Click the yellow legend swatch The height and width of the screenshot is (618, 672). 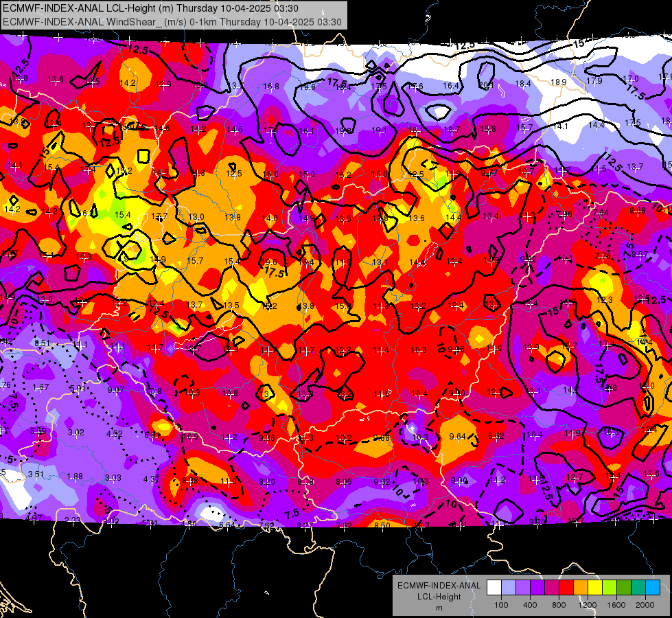click(595, 588)
